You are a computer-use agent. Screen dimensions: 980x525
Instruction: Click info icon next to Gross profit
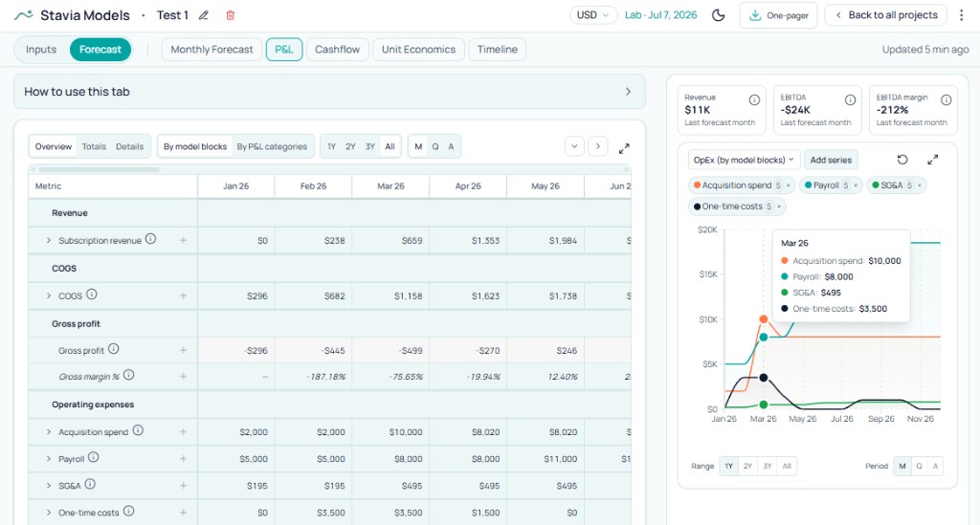coord(114,350)
